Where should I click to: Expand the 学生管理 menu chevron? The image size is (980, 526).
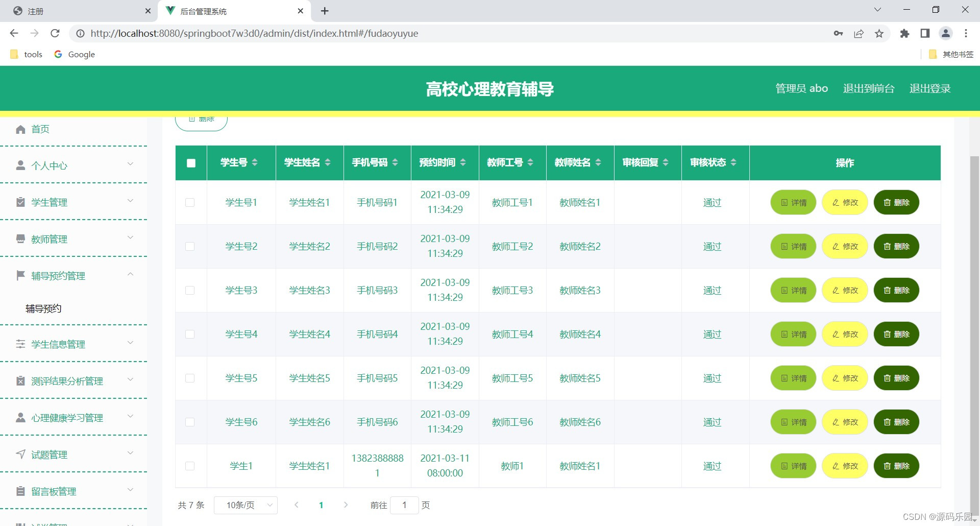pos(130,201)
